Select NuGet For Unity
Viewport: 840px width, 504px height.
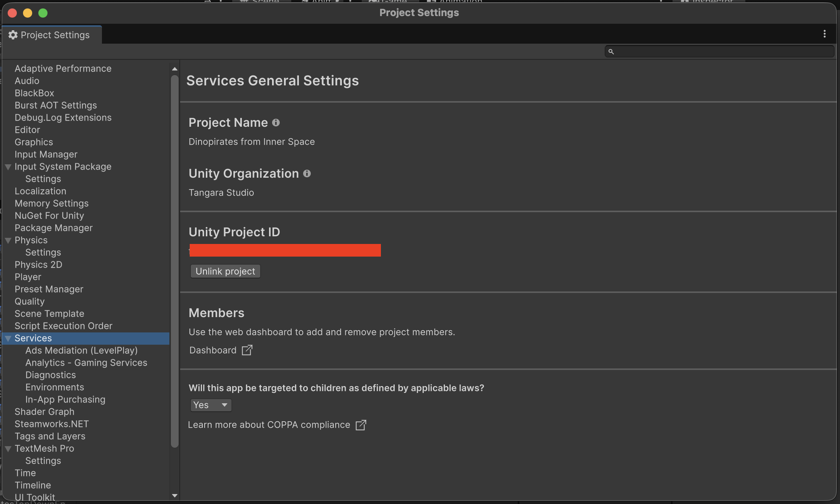[49, 216]
